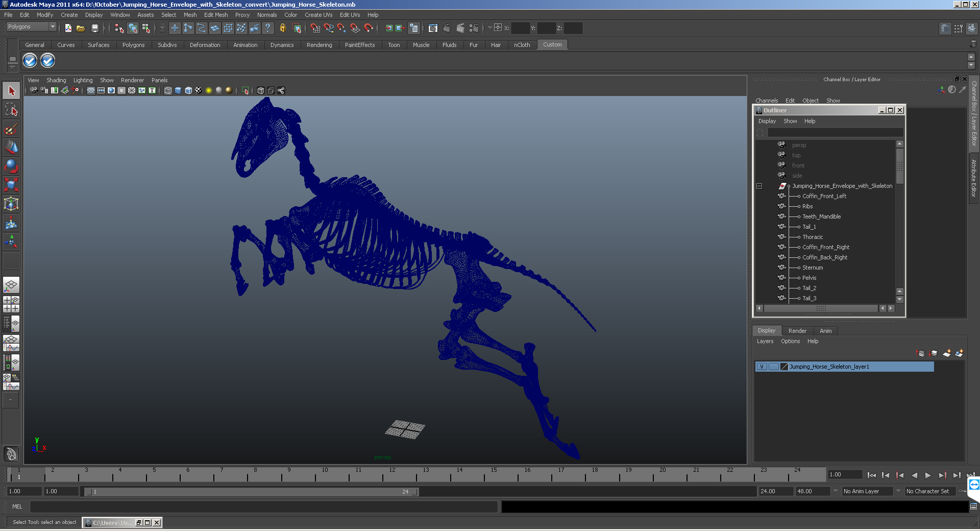Click the textured checker sphere icon
The image size is (980, 531).
click(199, 90)
